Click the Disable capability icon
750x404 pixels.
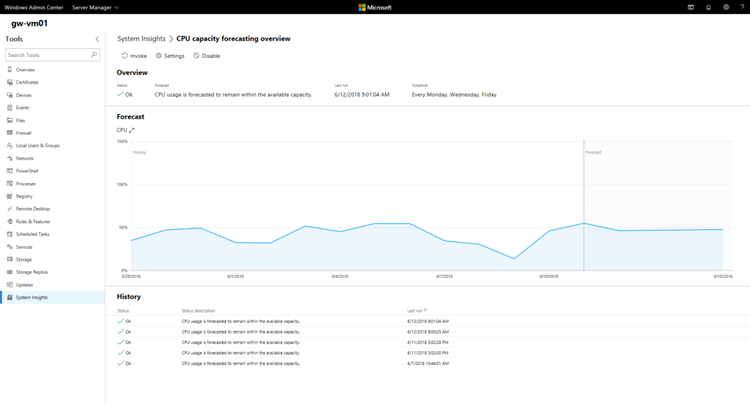[x=197, y=56]
